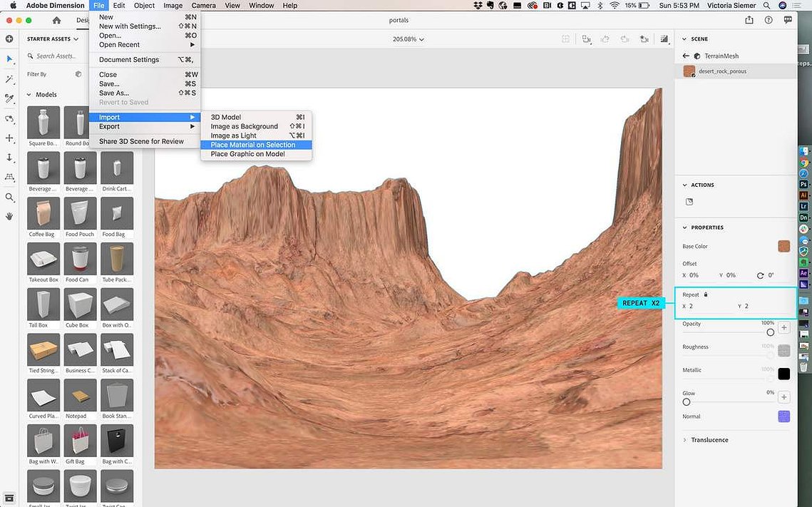
Task: Select Document Settings menu item
Action: tap(145, 60)
